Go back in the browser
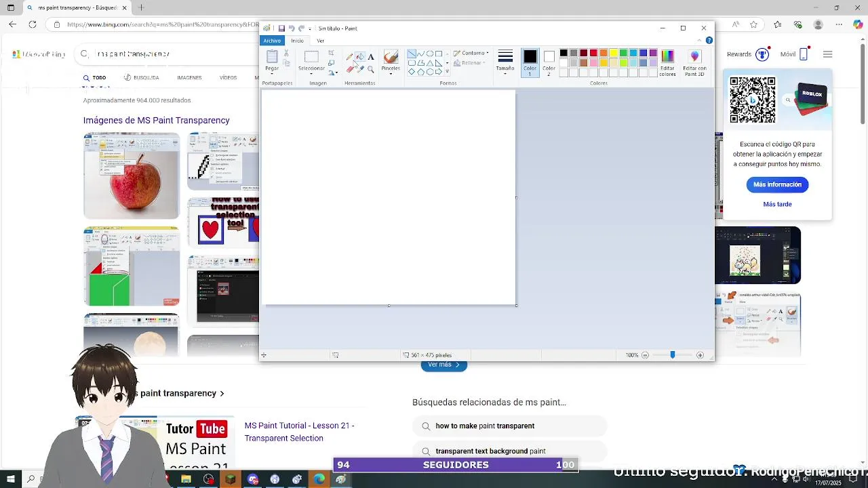The width and height of the screenshot is (868, 488). coord(12,24)
